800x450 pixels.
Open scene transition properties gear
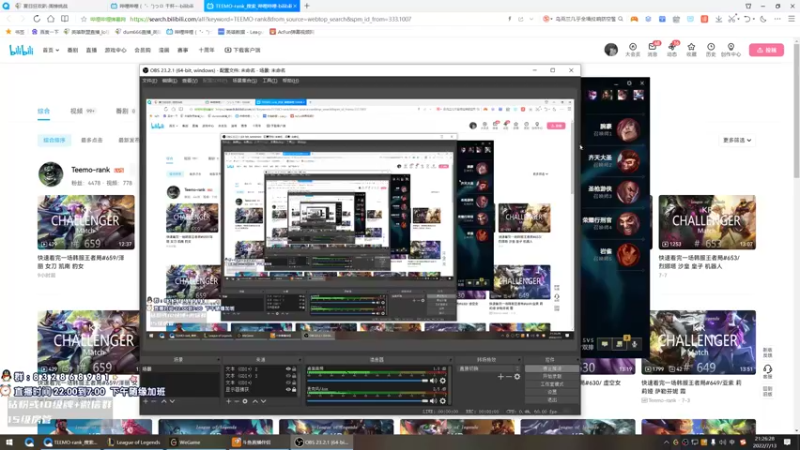517,377
